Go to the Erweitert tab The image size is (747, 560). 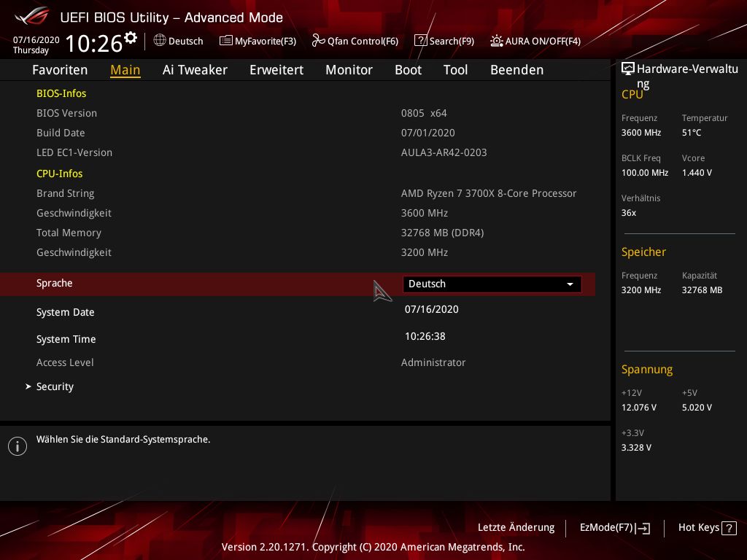tap(276, 69)
